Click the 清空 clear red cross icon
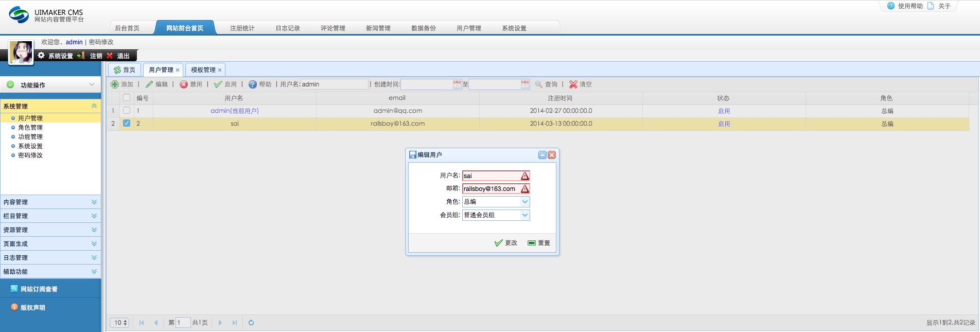 click(573, 84)
